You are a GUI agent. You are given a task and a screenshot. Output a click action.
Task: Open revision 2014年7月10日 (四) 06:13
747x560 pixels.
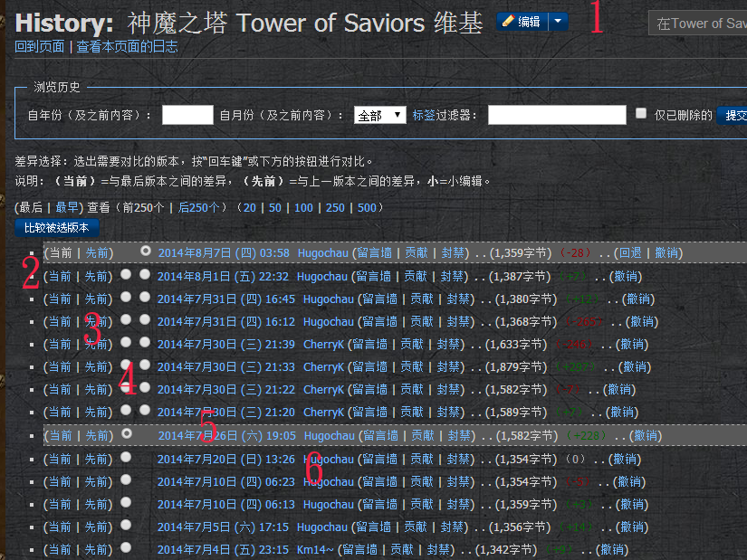click(226, 504)
